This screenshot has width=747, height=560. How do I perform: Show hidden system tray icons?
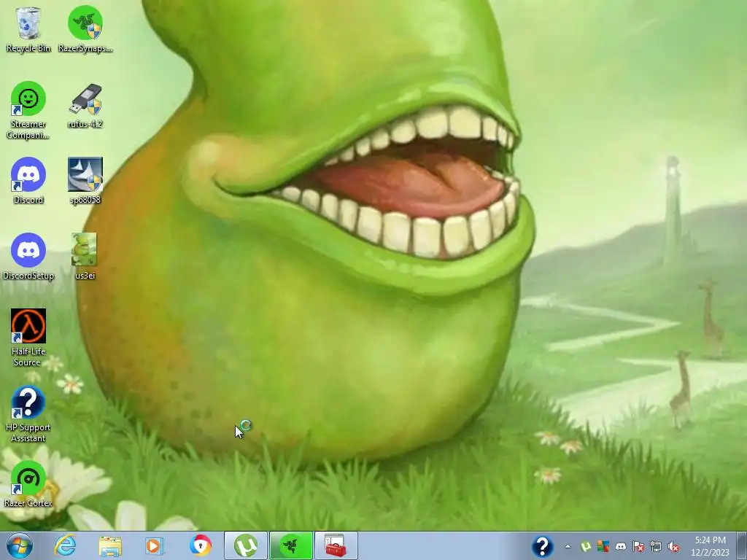(568, 547)
